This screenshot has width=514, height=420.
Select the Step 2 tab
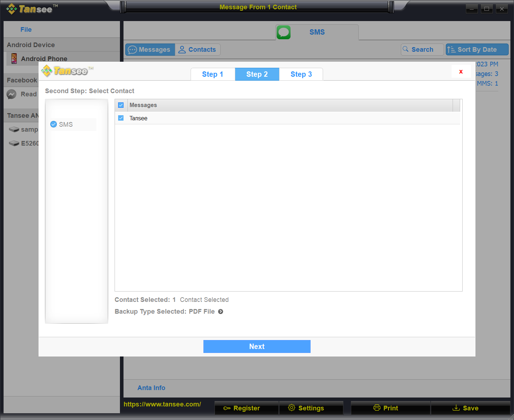257,74
